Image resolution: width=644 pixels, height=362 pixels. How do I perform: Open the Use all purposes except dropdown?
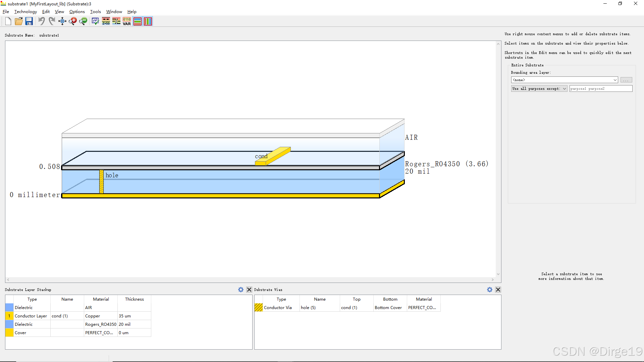565,88
